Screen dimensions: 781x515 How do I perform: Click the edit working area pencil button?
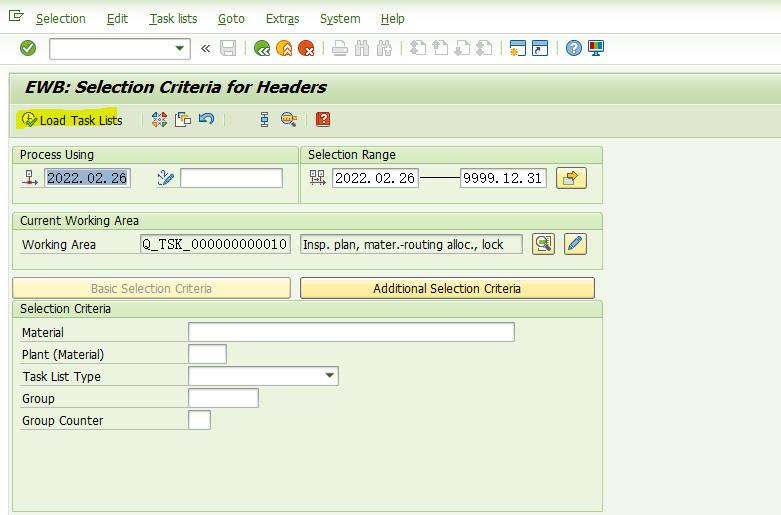(x=575, y=244)
